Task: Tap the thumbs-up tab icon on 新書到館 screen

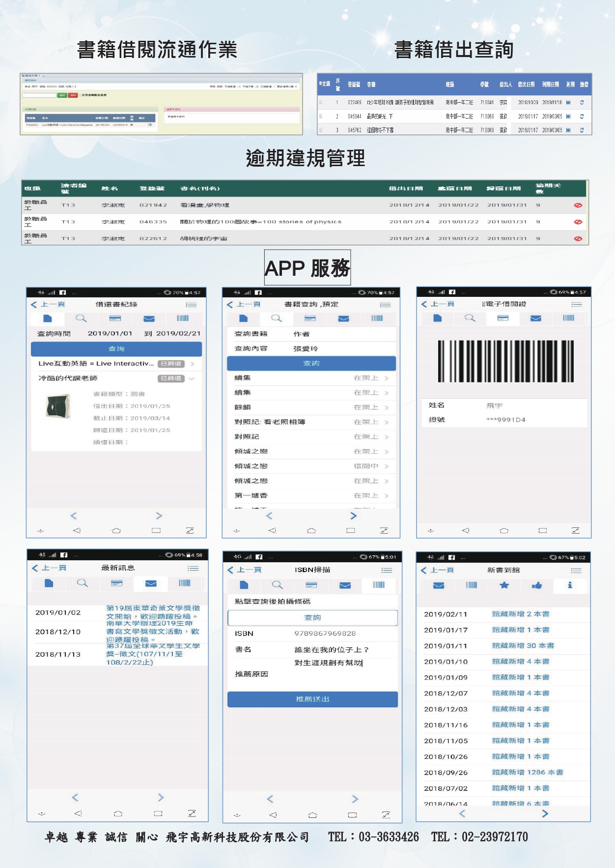Action: (537, 585)
